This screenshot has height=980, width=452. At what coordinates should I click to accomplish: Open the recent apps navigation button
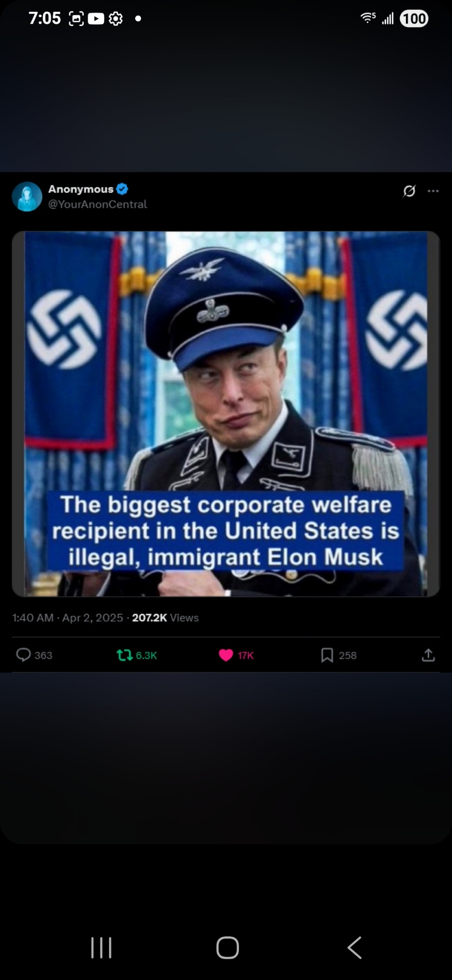click(x=101, y=947)
